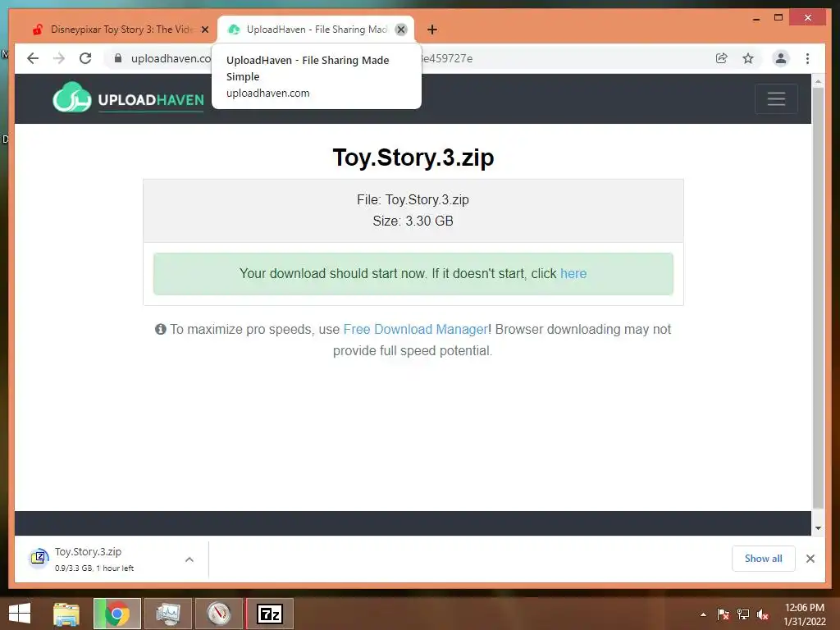Viewport: 840px width, 630px height.
Task: Go back with the browser back arrow
Action: tap(33, 58)
